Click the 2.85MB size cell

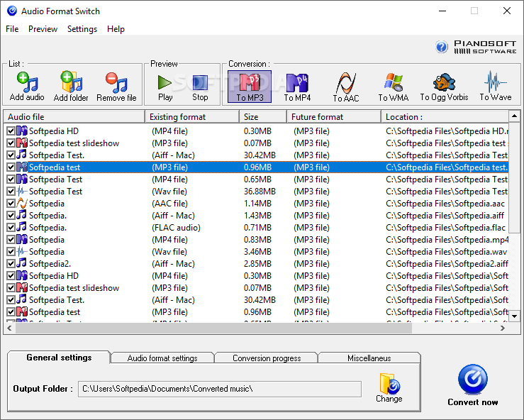[x=257, y=263]
